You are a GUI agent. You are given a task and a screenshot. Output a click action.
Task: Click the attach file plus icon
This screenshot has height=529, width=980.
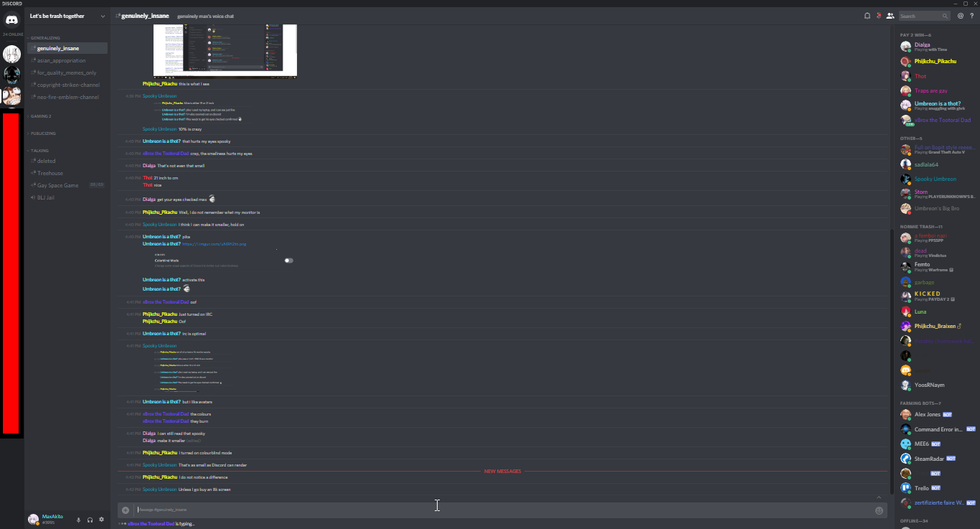[126, 510]
